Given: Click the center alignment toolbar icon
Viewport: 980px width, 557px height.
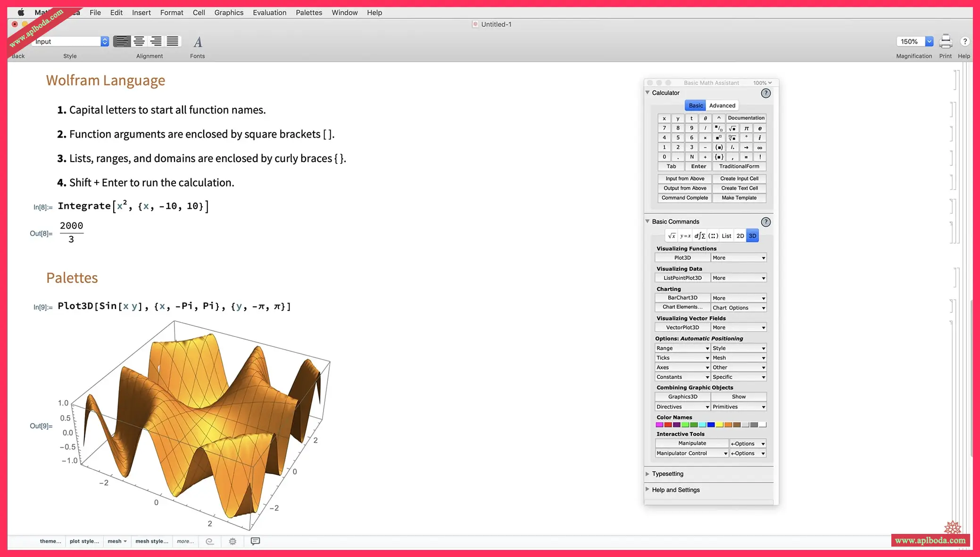Looking at the screenshot, I should 139,41.
